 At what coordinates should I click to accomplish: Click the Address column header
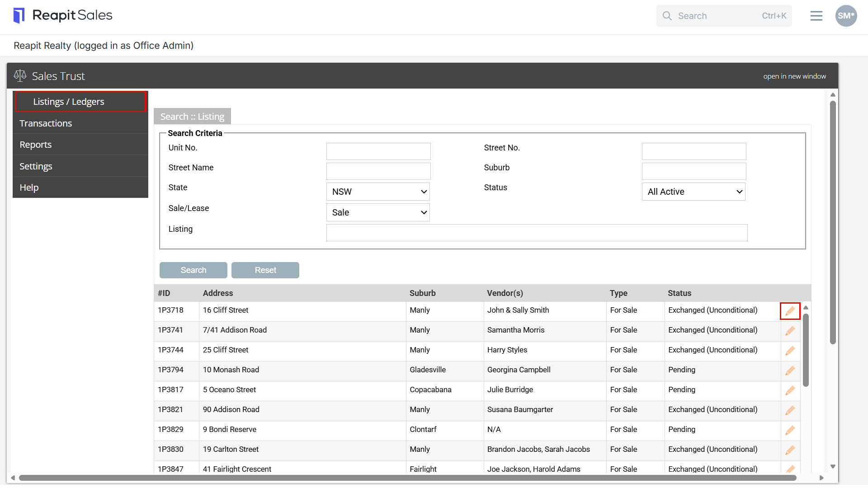click(x=218, y=293)
